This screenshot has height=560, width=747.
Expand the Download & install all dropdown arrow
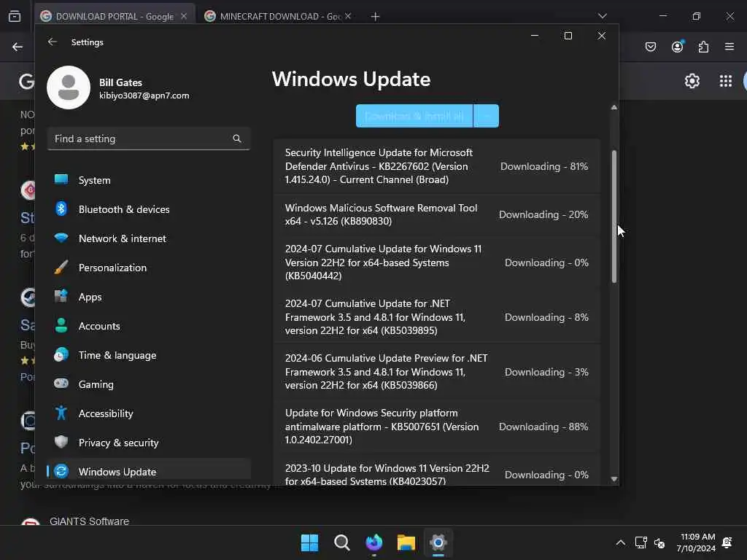pos(487,116)
